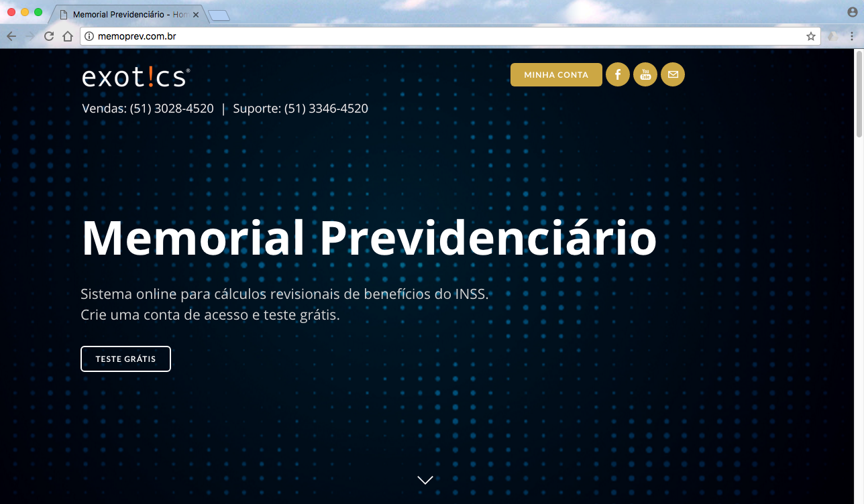Click the extension icon beside the star
The image size is (864, 504).
point(832,36)
